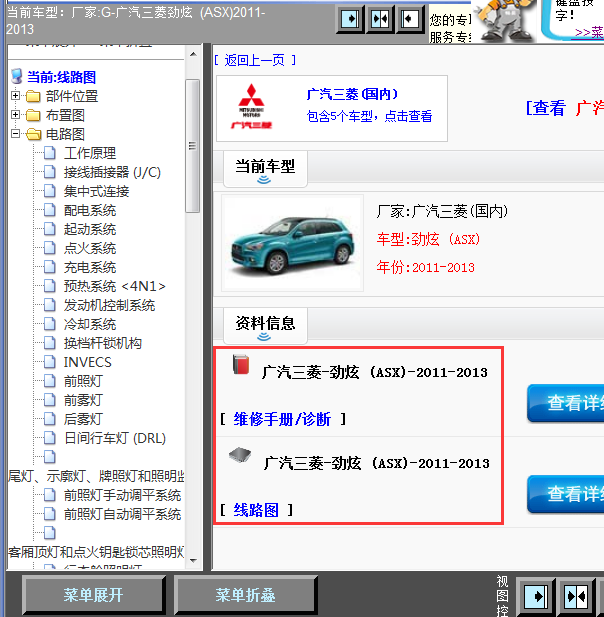Click the INVECS document icon
The height and width of the screenshot is (617, 604).
50,362
